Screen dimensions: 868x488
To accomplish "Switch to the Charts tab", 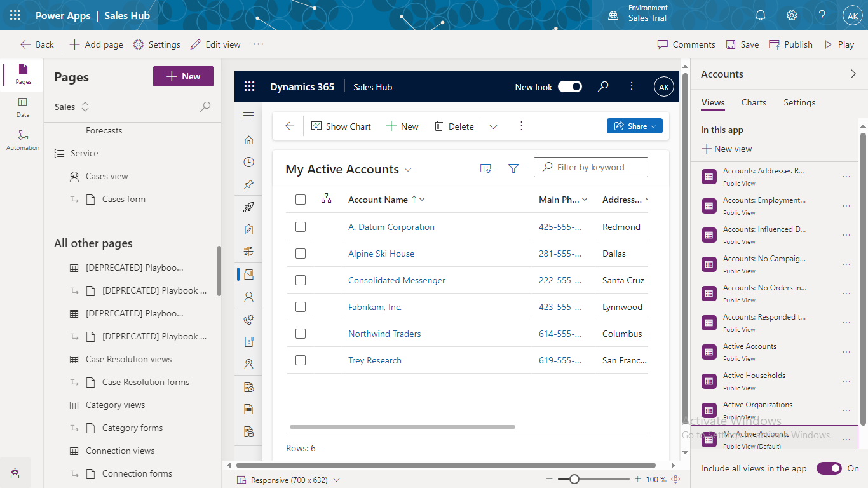I will coord(754,102).
